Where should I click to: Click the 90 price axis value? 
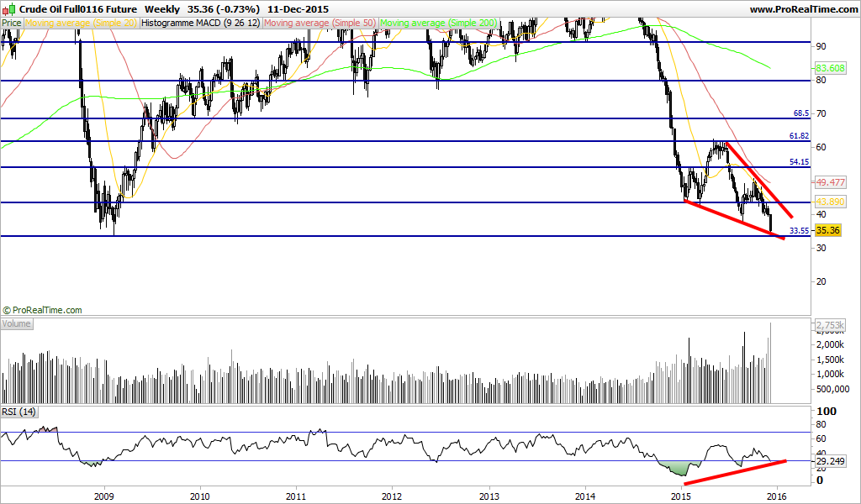(821, 46)
